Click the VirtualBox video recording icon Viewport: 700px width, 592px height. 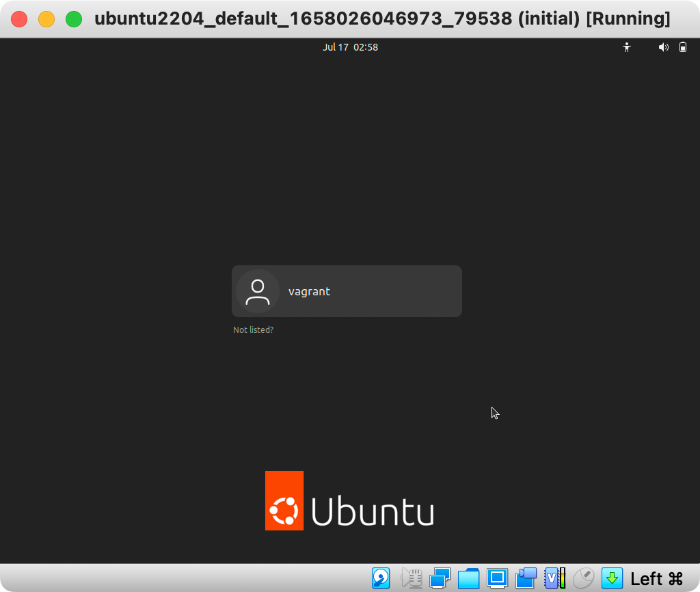click(x=526, y=578)
